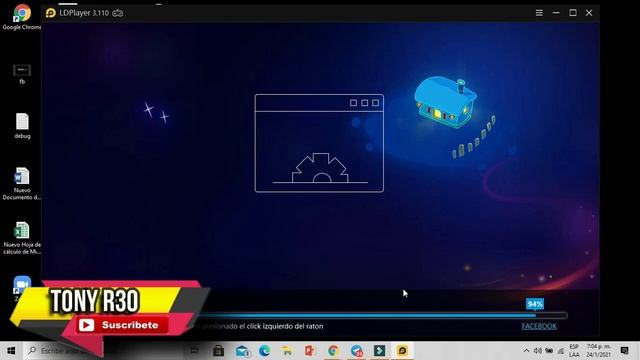Change ESP LAA keyboard language
Screen dimensions: 640x360
(574, 351)
